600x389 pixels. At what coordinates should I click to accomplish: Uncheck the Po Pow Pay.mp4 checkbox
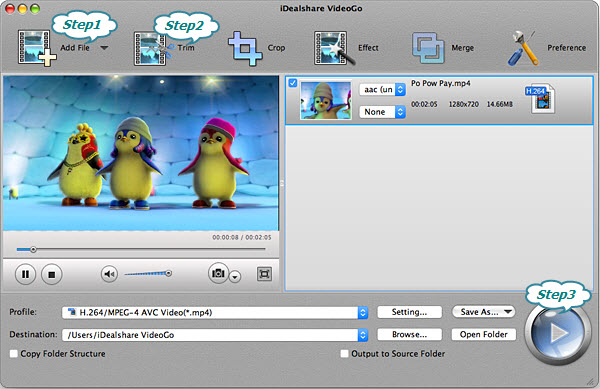coord(293,83)
